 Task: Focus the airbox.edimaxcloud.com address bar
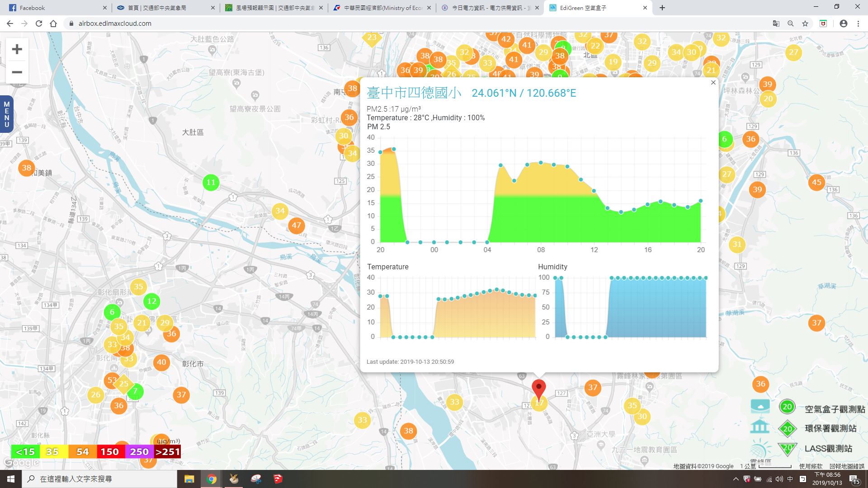[416, 23]
